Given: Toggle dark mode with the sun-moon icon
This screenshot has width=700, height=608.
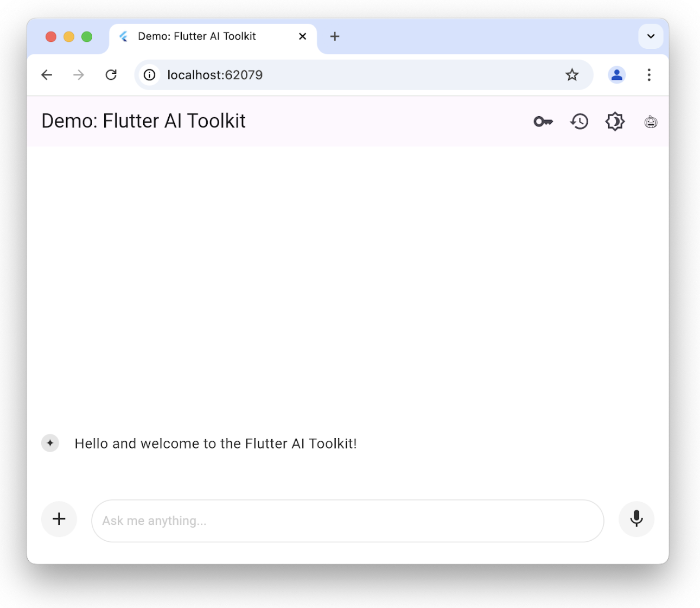Looking at the screenshot, I should (x=614, y=121).
